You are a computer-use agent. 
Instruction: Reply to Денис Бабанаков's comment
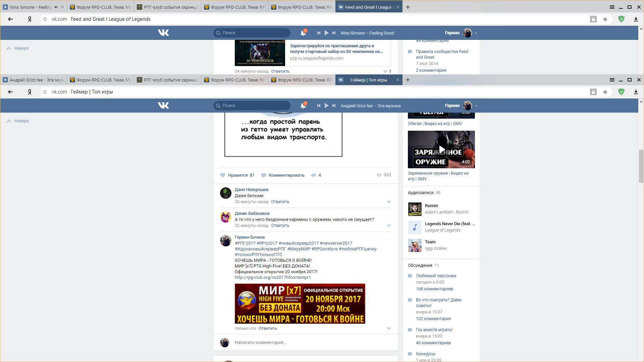(x=280, y=226)
